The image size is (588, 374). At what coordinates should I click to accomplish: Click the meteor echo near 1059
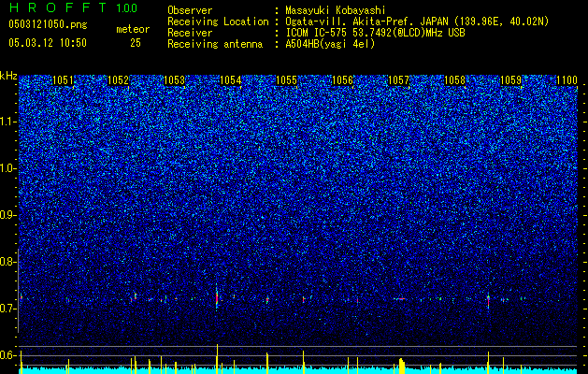[488, 300]
